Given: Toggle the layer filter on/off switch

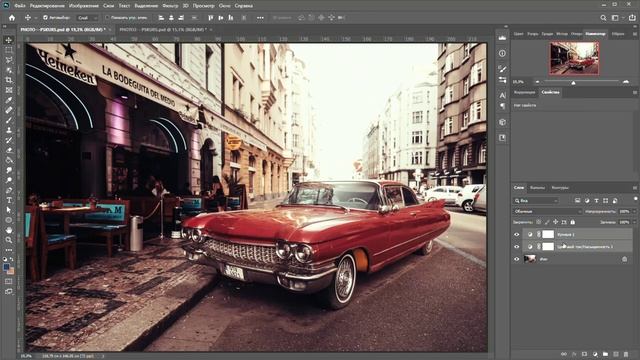Looking at the screenshot, I should coord(636,199).
